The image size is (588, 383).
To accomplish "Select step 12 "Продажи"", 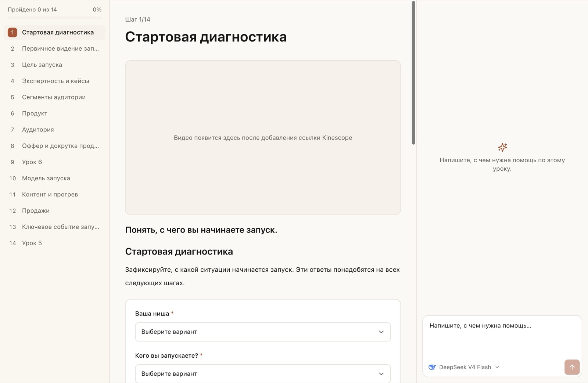I will 55,210.
